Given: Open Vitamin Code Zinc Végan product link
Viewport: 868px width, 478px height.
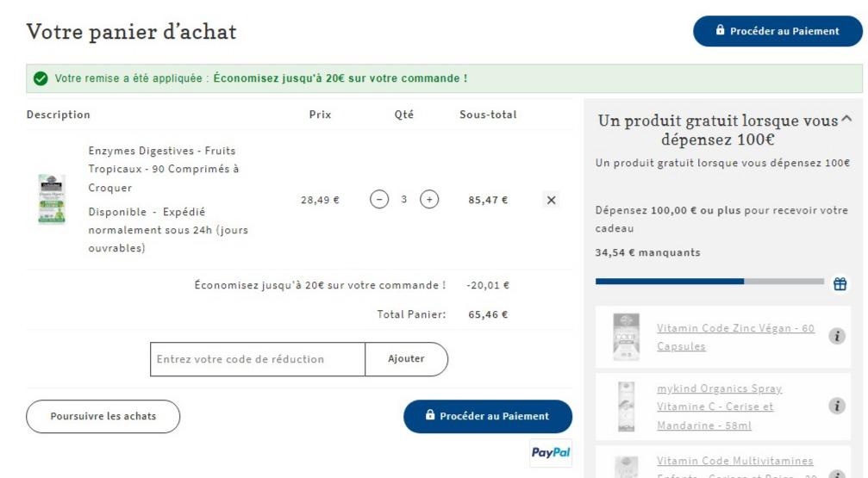Looking at the screenshot, I should click(x=736, y=337).
